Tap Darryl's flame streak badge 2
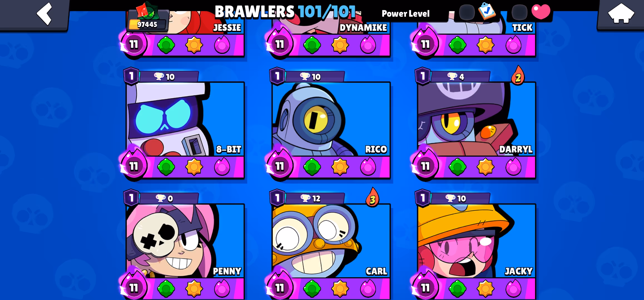Screen dimensions: 644x300 point(518,76)
